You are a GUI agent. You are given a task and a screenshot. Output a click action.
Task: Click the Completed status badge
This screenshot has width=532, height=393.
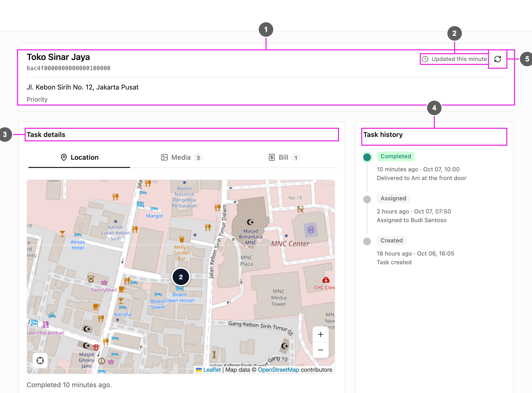point(396,156)
